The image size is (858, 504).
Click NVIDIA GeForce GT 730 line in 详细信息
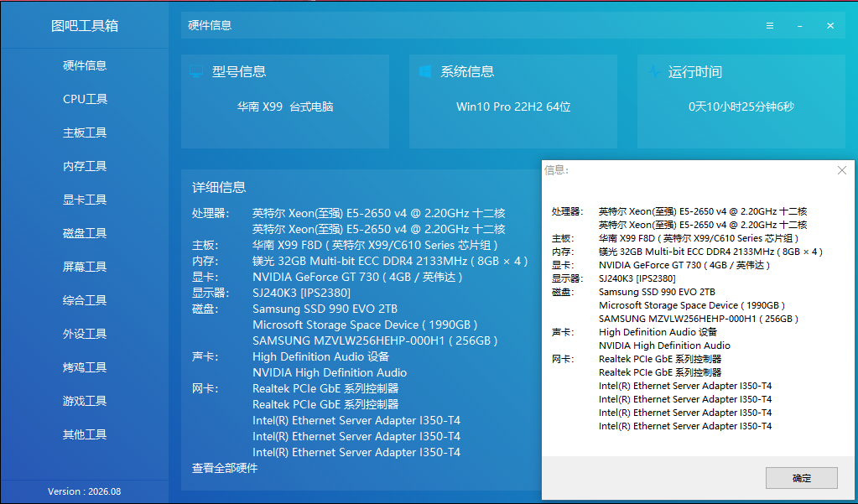tap(357, 277)
